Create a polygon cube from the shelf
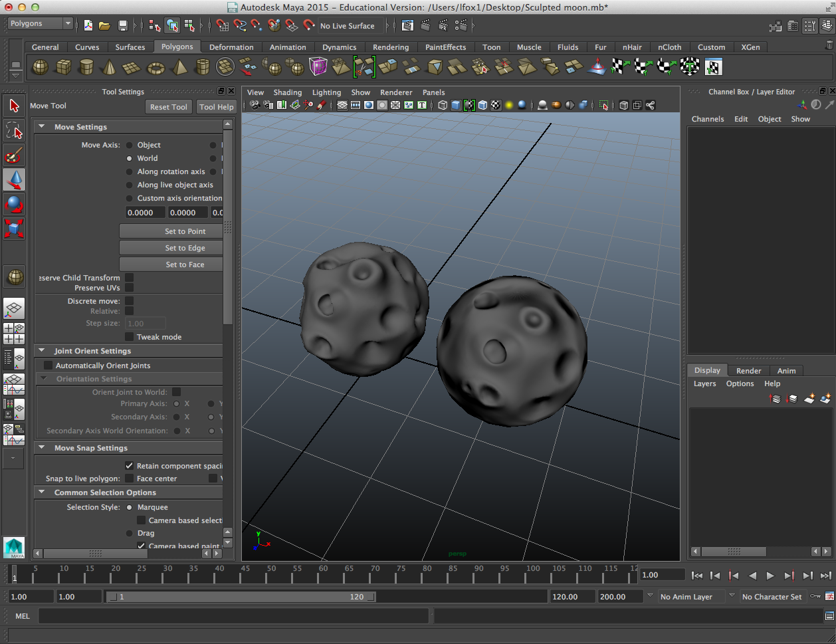The image size is (836, 644). click(x=64, y=67)
